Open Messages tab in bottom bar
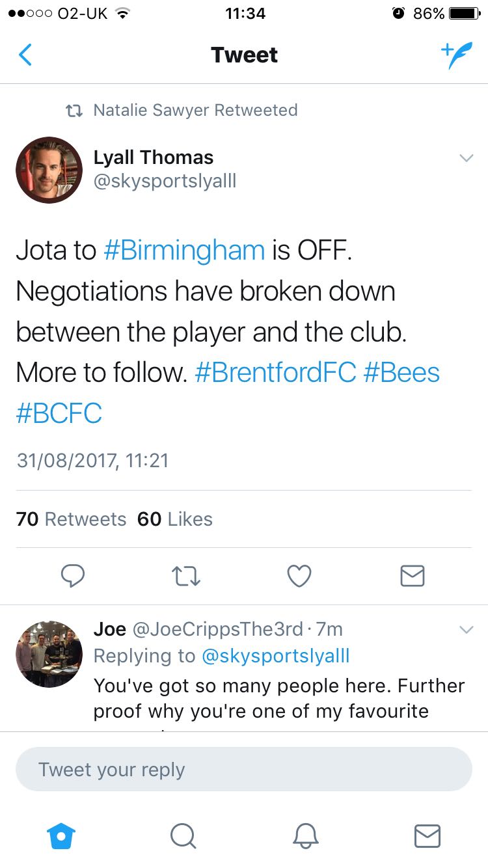 427,835
